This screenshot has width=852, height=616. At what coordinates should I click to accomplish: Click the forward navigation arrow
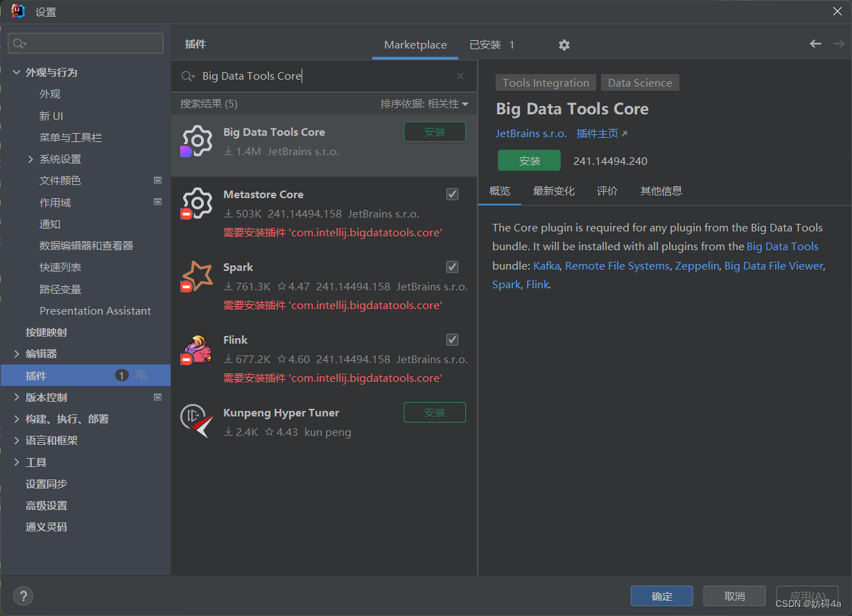point(839,44)
